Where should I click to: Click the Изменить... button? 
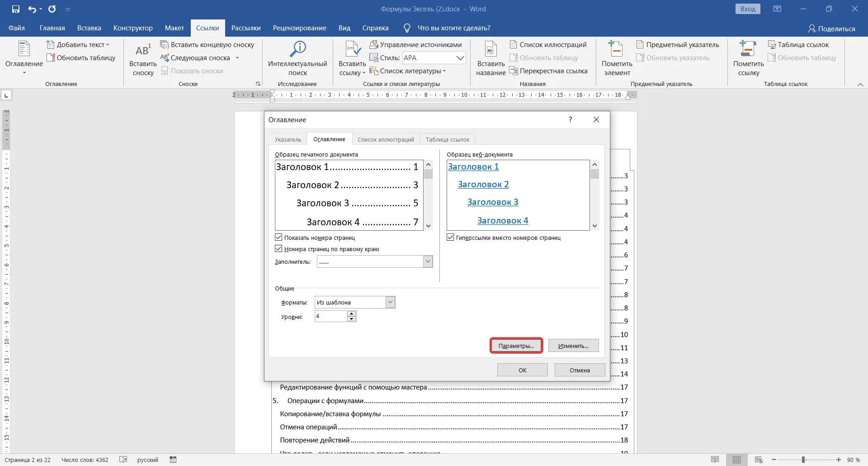click(x=573, y=346)
